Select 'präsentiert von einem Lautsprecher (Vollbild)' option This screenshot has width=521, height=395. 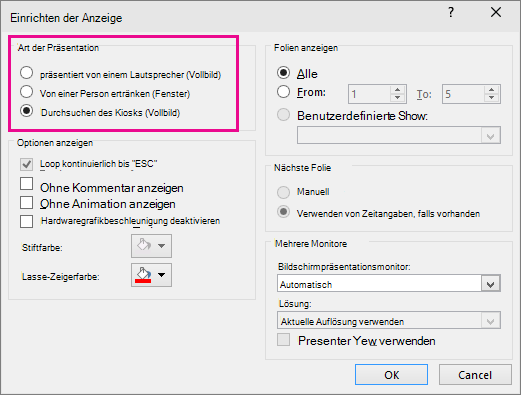pos(26,73)
